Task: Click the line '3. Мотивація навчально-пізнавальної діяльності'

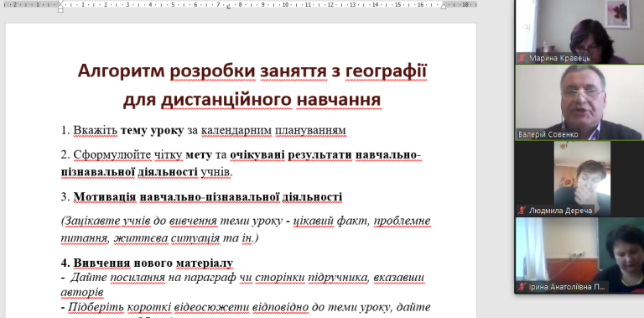Action: pos(201,197)
